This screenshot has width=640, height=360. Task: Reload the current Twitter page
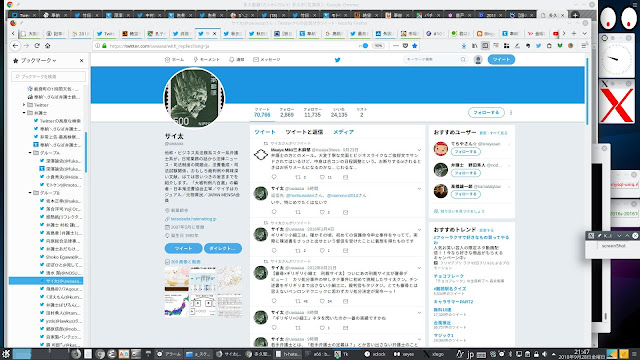coord(37,46)
